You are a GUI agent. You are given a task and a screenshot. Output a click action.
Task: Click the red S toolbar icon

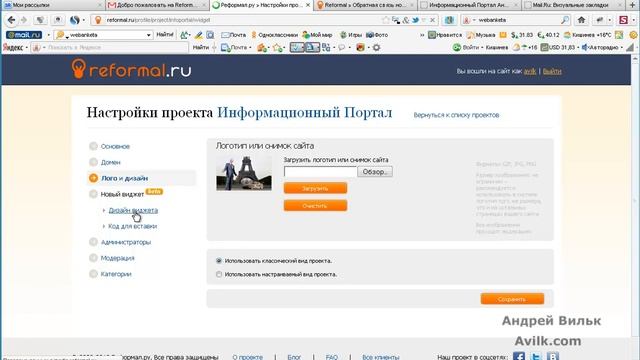(x=623, y=20)
